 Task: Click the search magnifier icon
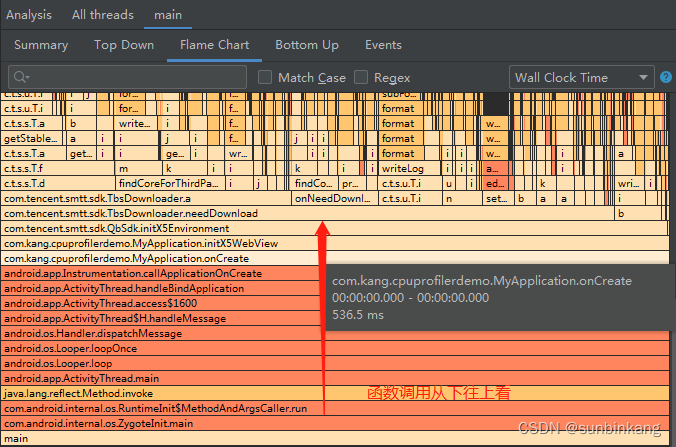coord(21,77)
